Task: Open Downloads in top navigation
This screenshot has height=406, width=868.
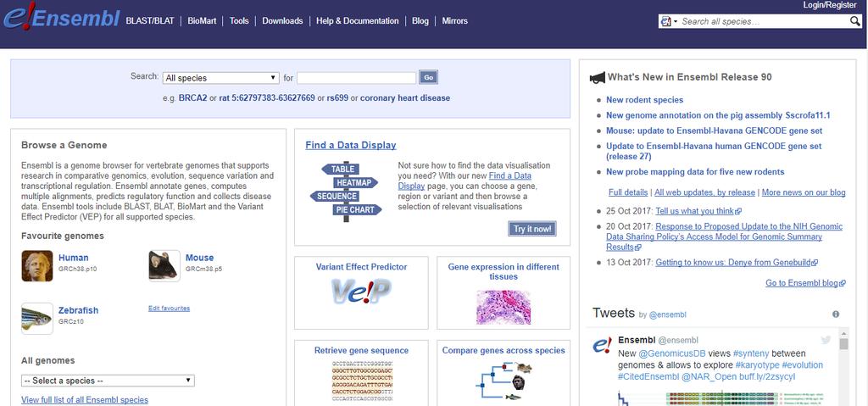Action: pyautogui.click(x=282, y=21)
